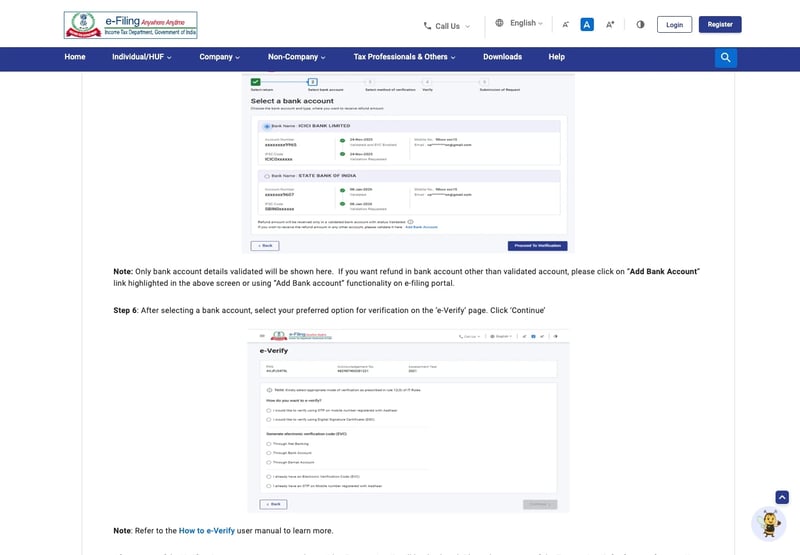
Task: Select the default font size A icon
Action: click(x=587, y=24)
